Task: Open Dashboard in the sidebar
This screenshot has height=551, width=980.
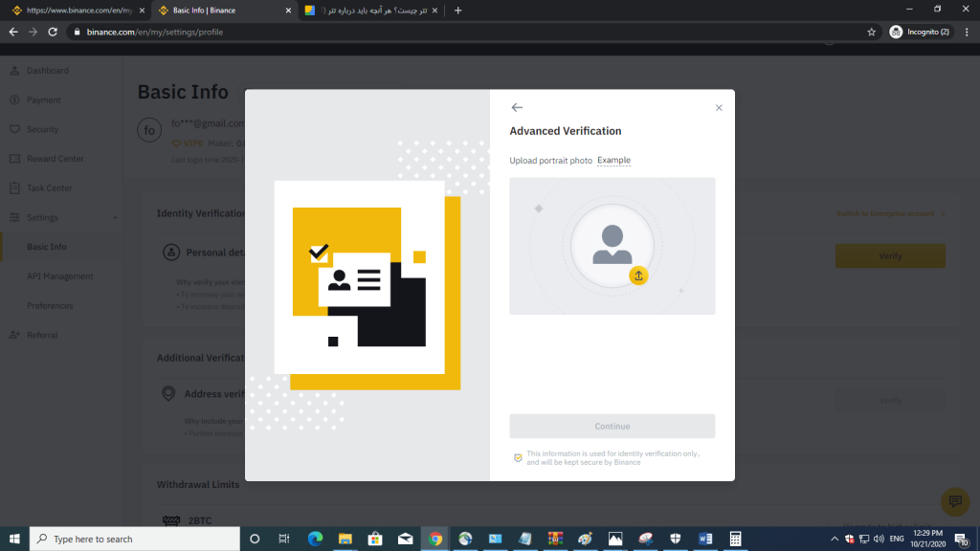Action: [x=48, y=71]
